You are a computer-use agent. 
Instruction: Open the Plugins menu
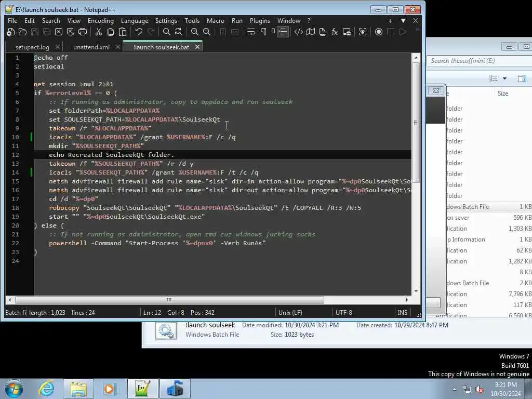click(x=260, y=21)
